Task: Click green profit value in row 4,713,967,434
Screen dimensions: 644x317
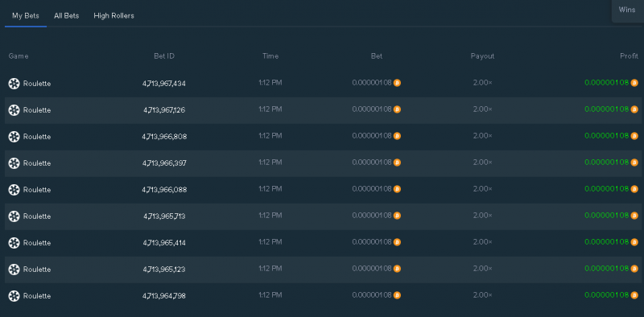Action: pyautogui.click(x=607, y=83)
